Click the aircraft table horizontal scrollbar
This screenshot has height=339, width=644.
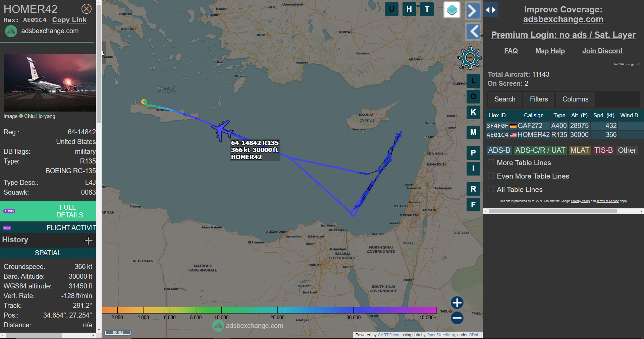click(x=552, y=211)
